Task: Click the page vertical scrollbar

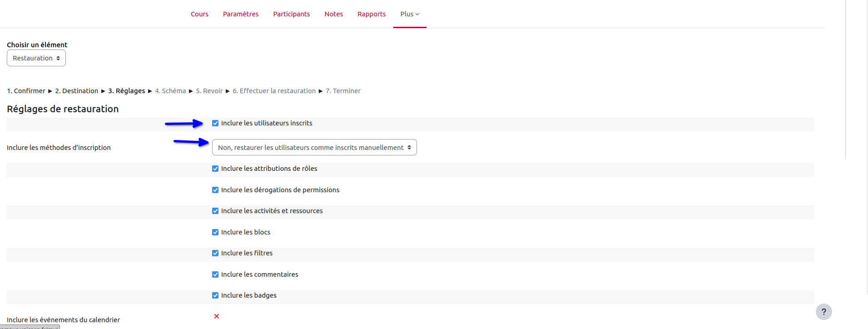Action: coord(845,80)
